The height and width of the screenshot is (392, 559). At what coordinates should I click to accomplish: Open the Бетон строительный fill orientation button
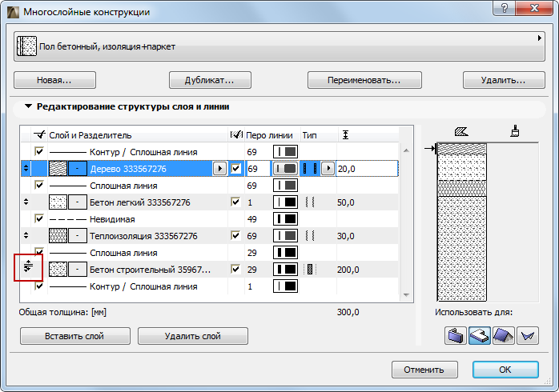point(78,270)
